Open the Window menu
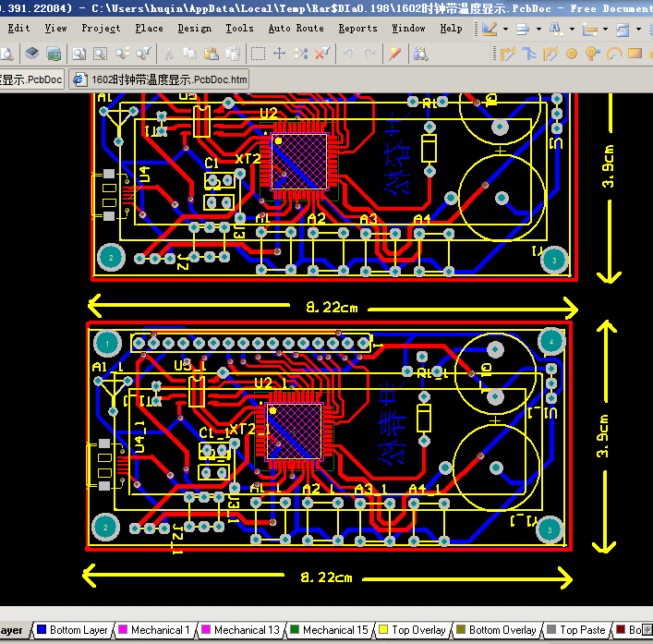Viewport: 653px width, 644px height. pyautogui.click(x=408, y=29)
